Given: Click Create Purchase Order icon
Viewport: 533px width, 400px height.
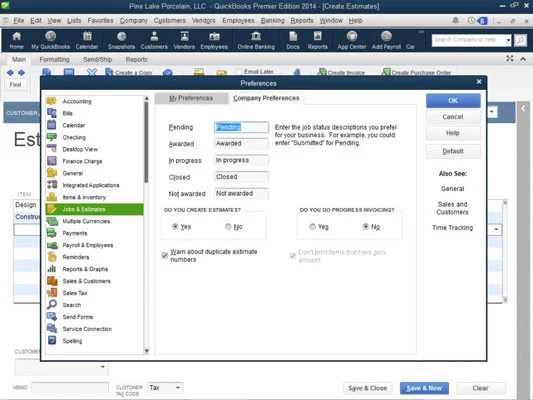Looking at the screenshot, I should 416,72.
